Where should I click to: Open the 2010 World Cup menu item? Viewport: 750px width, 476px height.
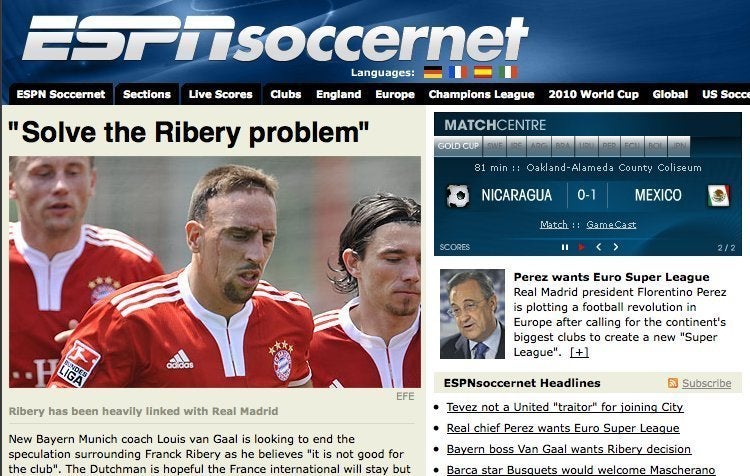pos(594,94)
